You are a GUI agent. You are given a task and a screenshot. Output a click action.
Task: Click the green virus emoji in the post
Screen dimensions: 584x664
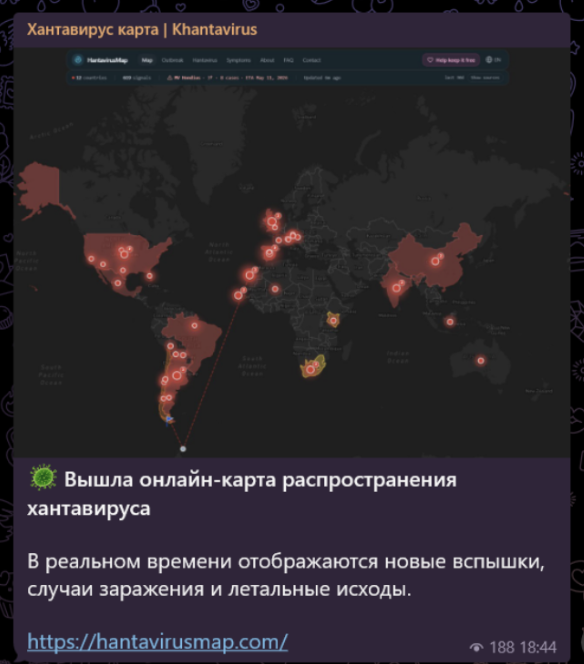(43, 477)
